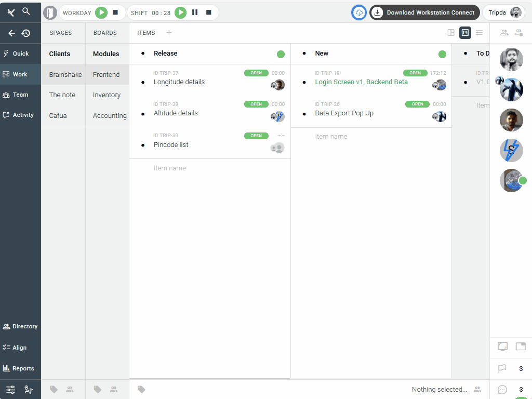Switch to kanban board view icon

465,33
